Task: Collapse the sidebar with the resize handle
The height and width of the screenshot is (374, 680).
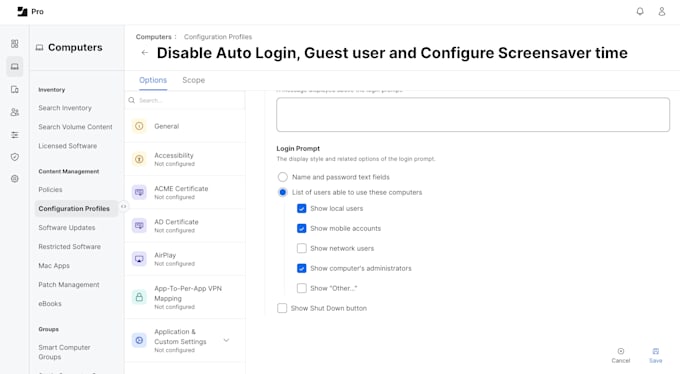Action: [x=124, y=207]
